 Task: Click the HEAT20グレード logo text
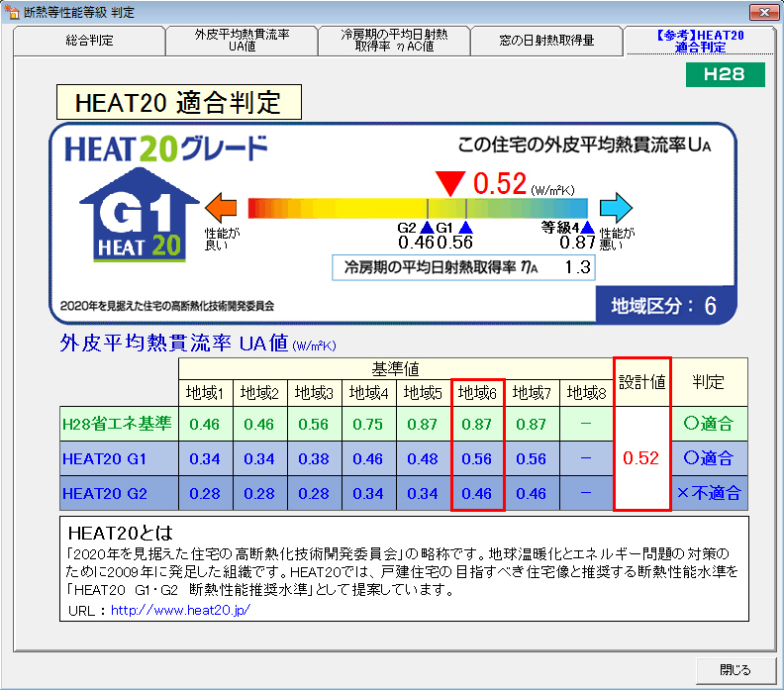coord(166,148)
